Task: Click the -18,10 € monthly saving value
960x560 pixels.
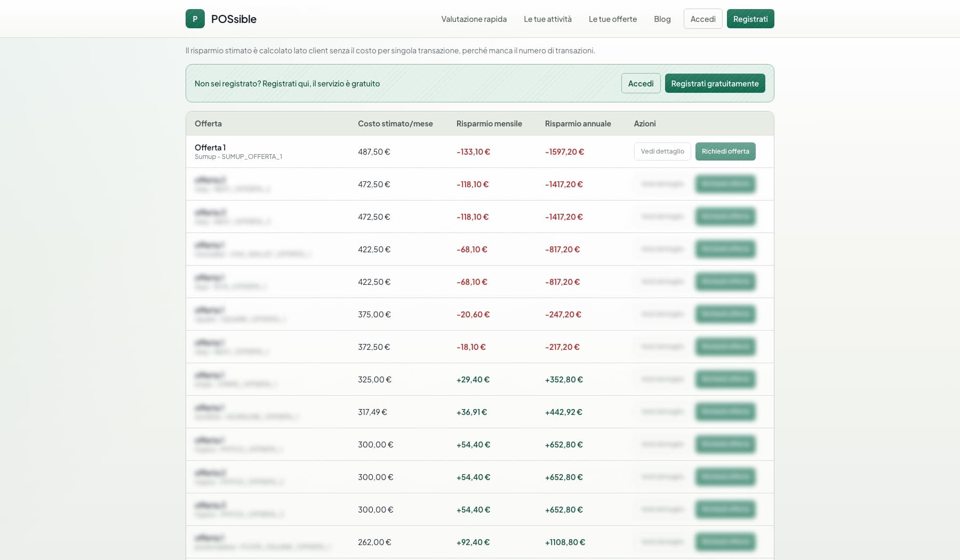Action: pos(471,347)
